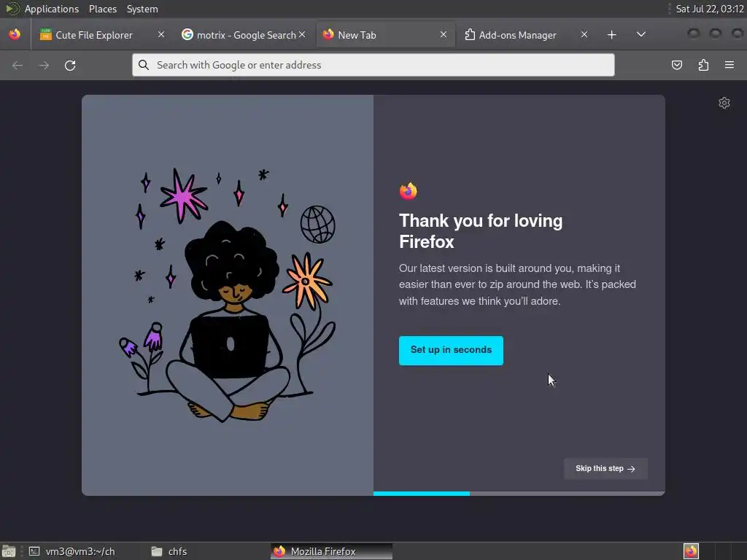Click the show desktop icon in taskbar
The width and height of the screenshot is (747, 560).
pyautogui.click(x=9, y=551)
